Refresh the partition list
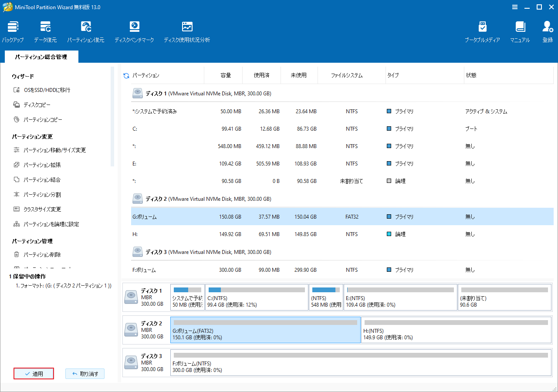The width and height of the screenshot is (558, 392). (x=126, y=75)
